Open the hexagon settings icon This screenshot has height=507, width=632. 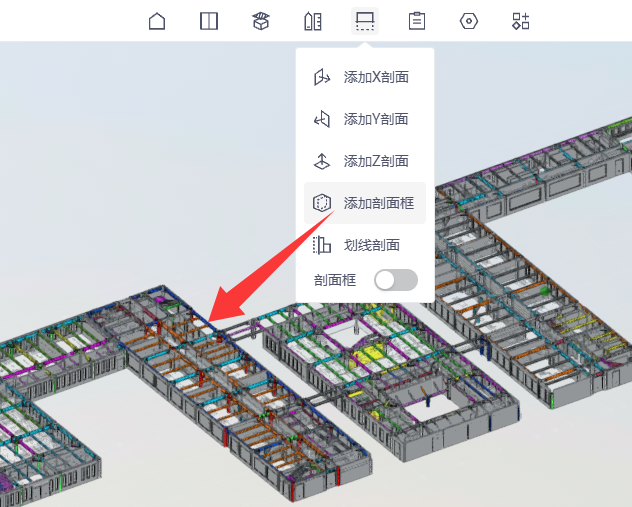pos(469,21)
